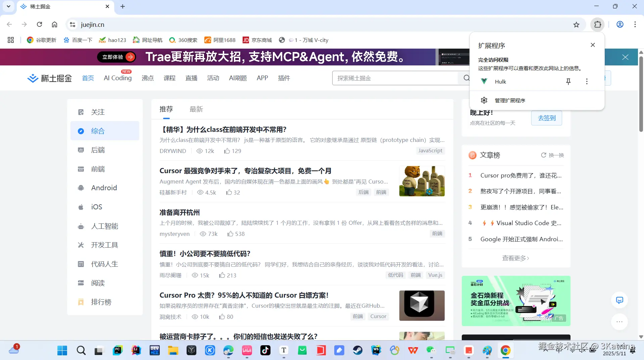
Task: Select the 开发工具 category in sidebar
Action: (x=105, y=245)
